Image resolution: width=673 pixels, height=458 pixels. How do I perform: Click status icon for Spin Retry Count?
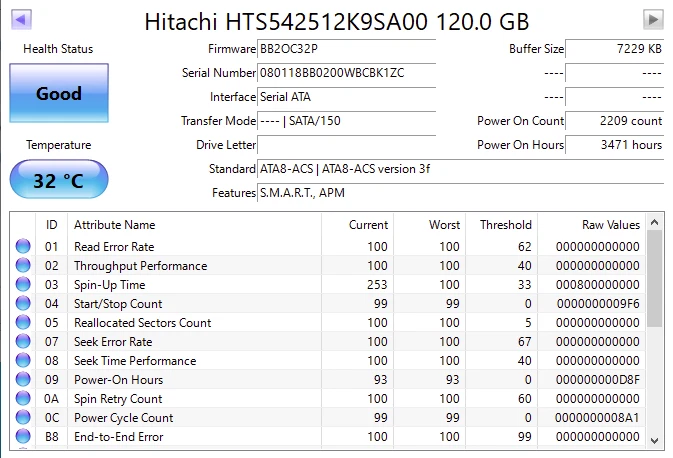[23, 398]
